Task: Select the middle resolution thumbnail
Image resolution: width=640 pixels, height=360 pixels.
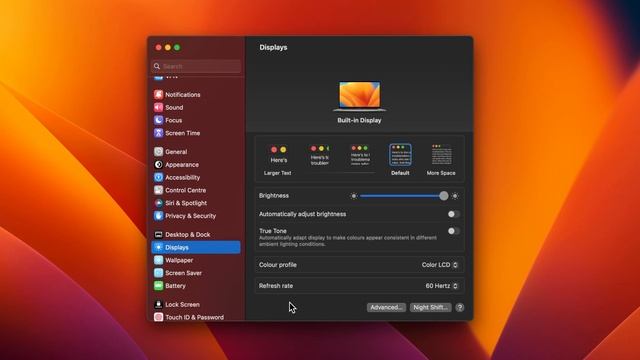Action: [x=360, y=156]
